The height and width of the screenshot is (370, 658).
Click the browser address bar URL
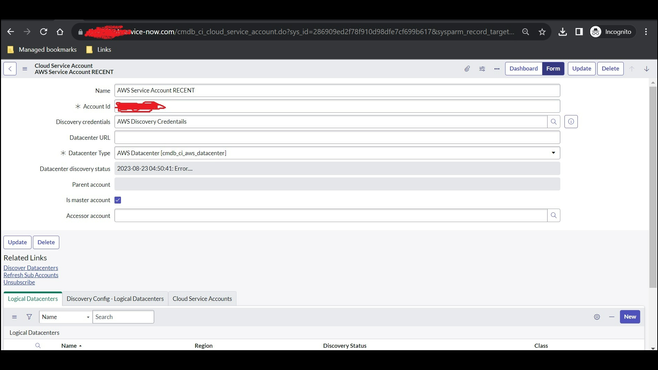[x=300, y=31]
